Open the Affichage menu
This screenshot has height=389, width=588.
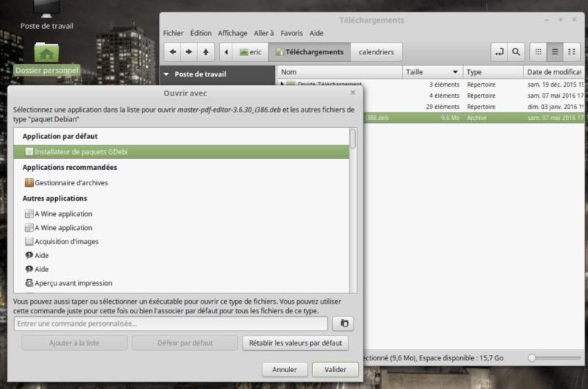(x=232, y=33)
